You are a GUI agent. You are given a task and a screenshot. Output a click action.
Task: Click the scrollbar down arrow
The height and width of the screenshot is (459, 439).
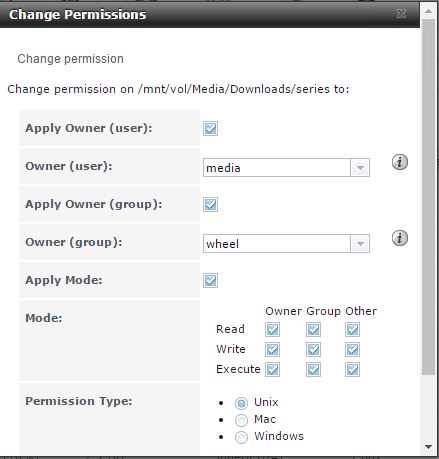pos(429,447)
